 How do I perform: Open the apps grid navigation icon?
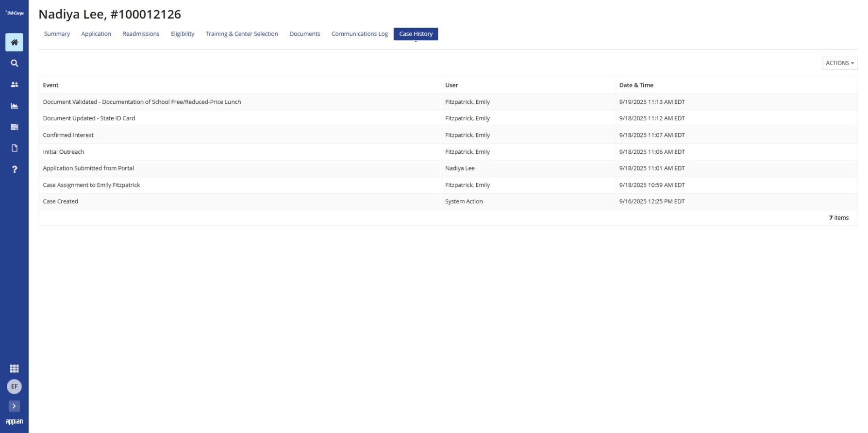(14, 368)
